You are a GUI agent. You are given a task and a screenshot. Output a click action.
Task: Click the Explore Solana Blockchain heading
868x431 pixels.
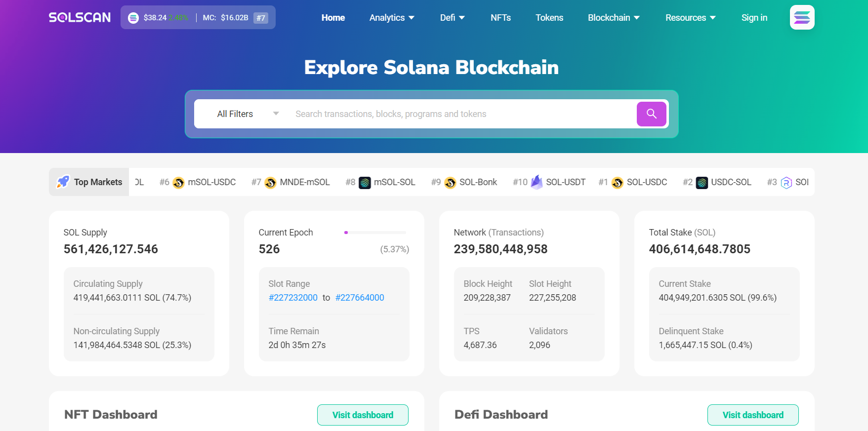(x=431, y=68)
